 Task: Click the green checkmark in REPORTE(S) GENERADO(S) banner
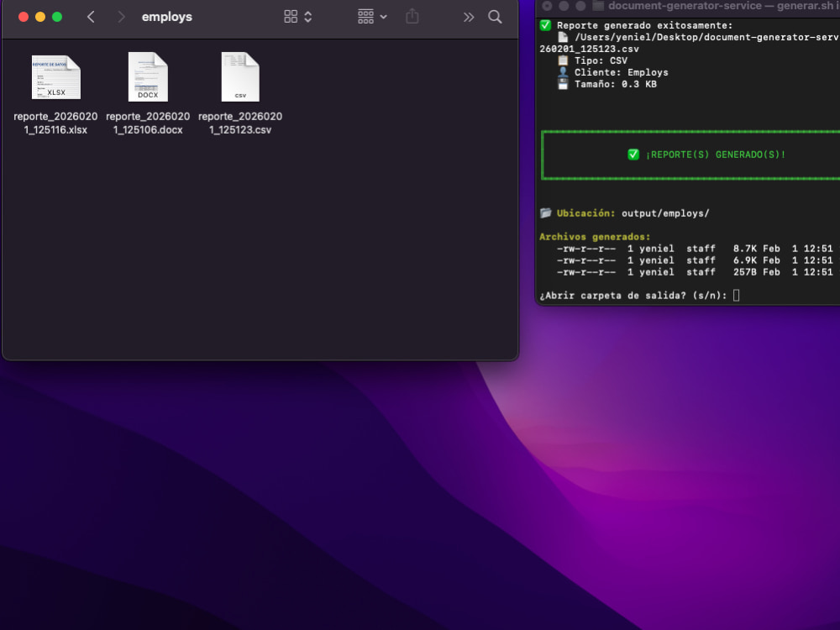click(633, 155)
